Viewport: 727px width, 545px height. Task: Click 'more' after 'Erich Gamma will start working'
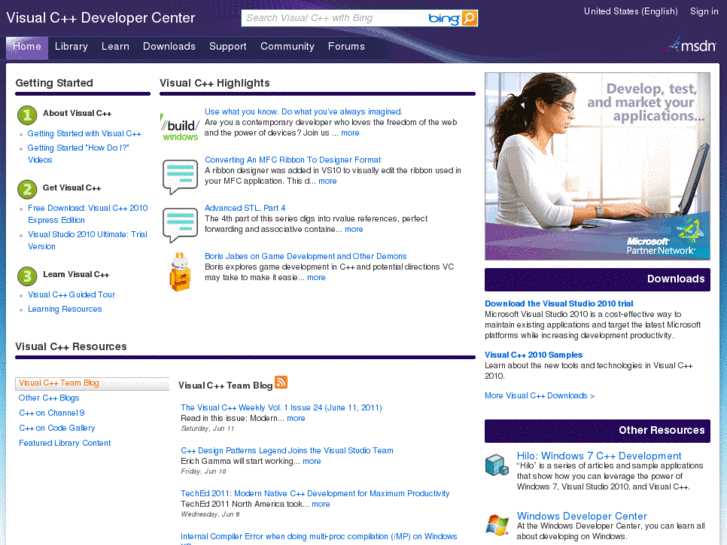point(312,462)
